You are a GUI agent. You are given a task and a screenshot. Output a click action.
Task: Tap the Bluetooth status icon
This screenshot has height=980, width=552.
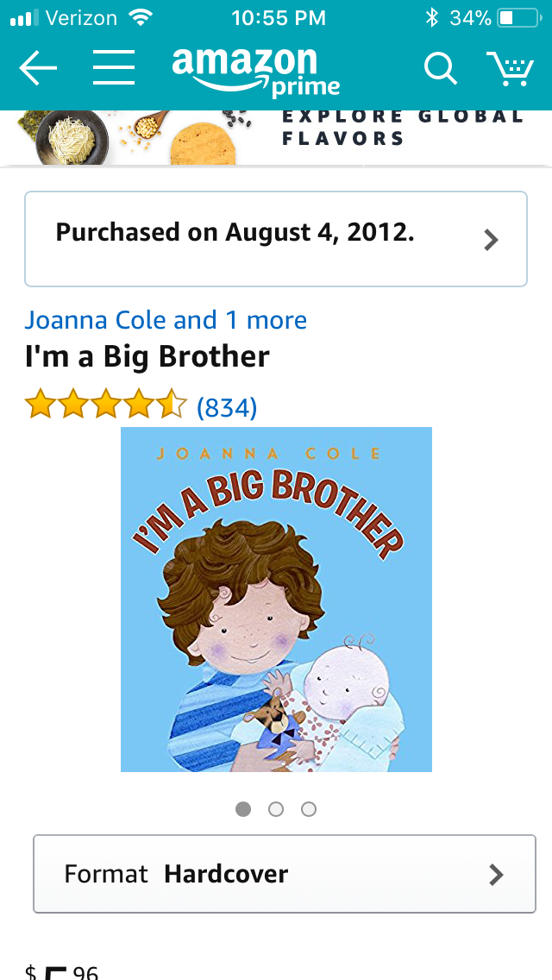point(431,17)
